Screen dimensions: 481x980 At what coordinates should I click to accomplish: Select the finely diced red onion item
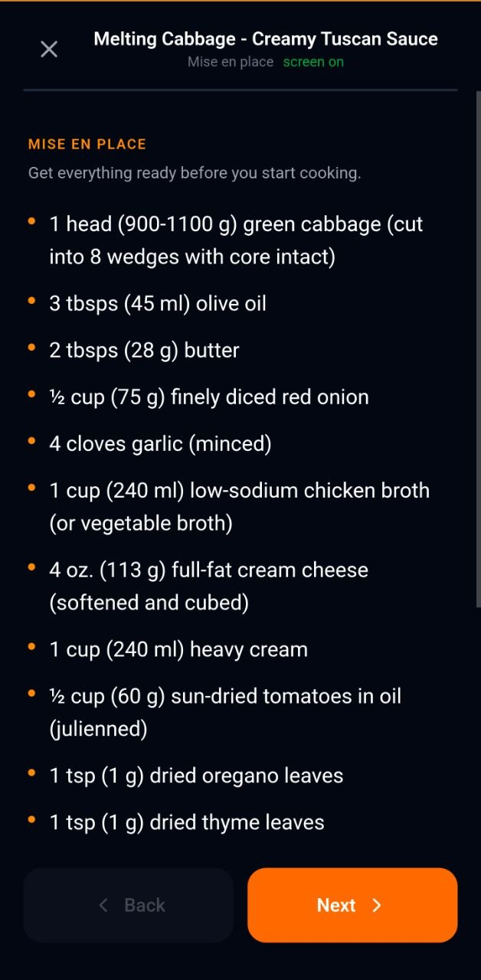pyautogui.click(x=209, y=397)
